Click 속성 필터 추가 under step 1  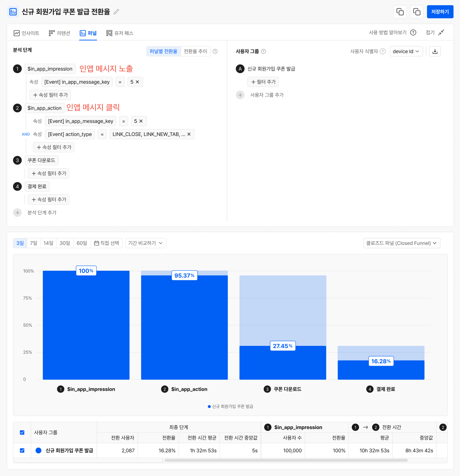pyautogui.click(x=50, y=95)
